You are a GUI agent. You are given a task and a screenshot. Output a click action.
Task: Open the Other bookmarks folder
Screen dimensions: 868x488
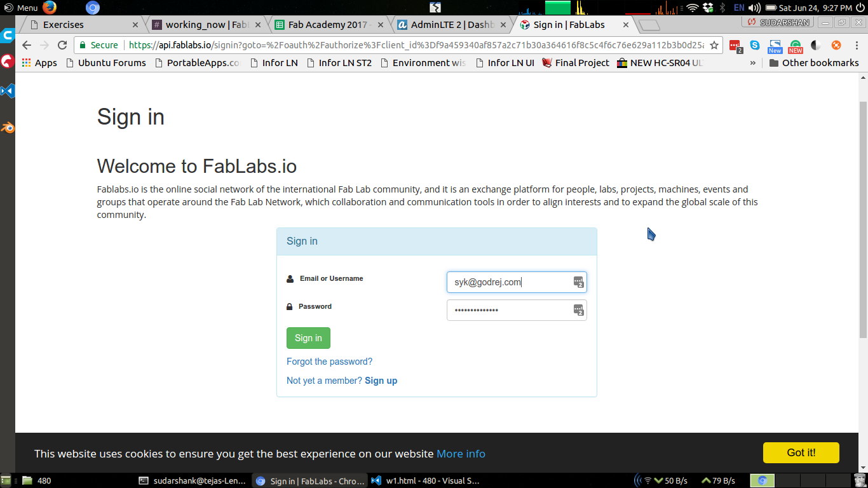pos(813,63)
